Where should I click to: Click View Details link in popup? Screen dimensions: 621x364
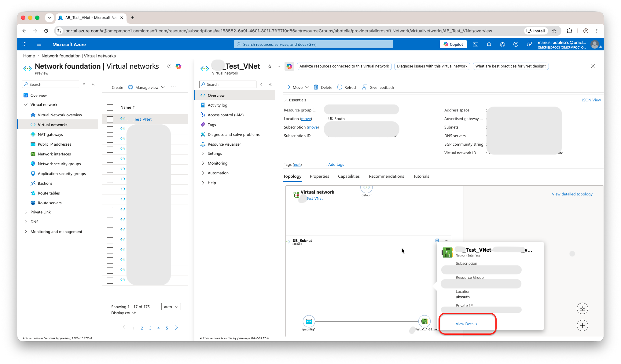[466, 324]
